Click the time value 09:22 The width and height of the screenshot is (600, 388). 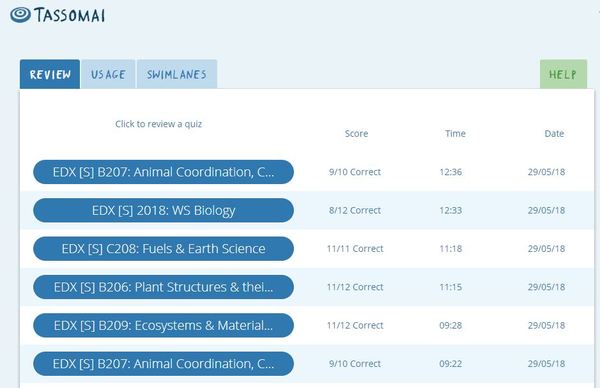(450, 364)
